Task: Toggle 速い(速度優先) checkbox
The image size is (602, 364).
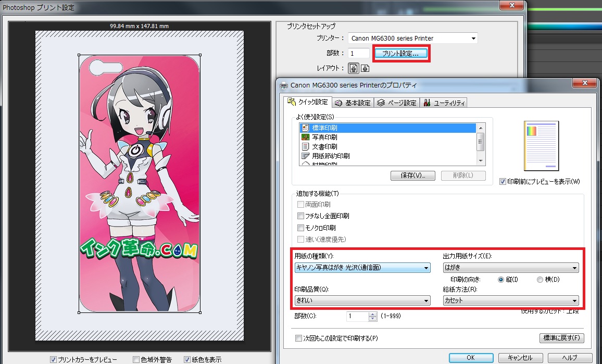Action: [300, 240]
